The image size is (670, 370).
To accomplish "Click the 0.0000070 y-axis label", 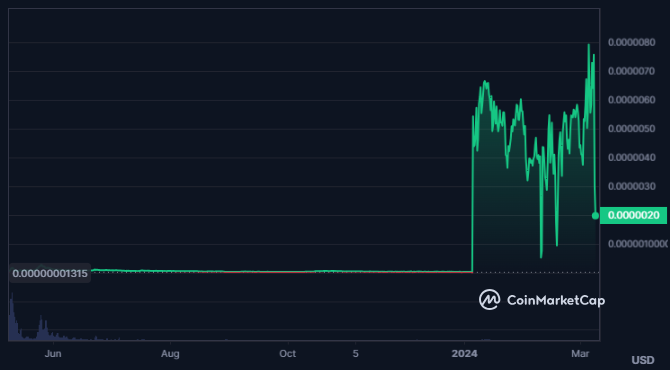I will (631, 71).
